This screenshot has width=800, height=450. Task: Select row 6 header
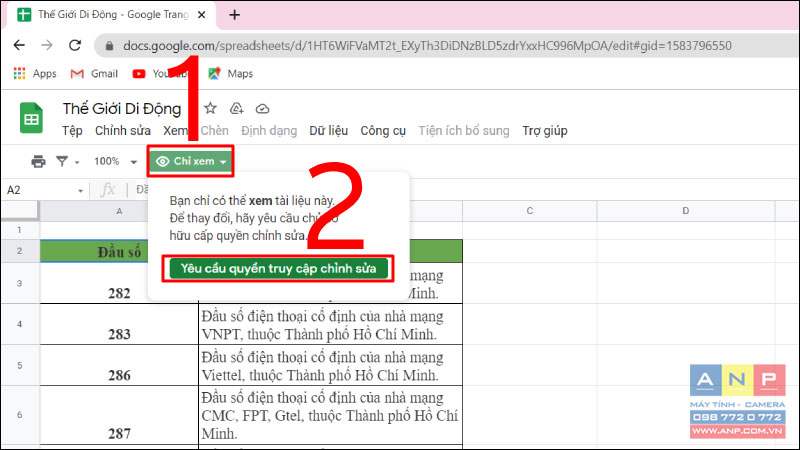pos(19,415)
